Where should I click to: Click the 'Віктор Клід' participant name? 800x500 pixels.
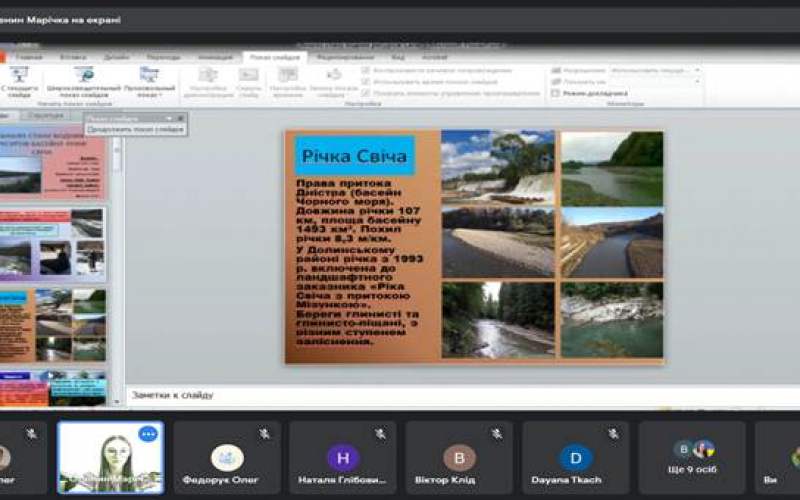pos(445,480)
